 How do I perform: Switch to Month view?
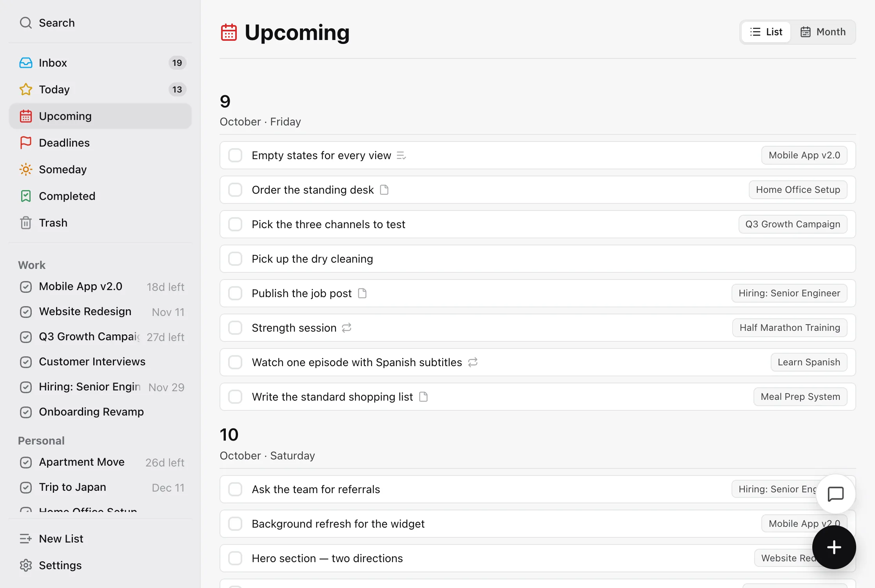click(823, 32)
